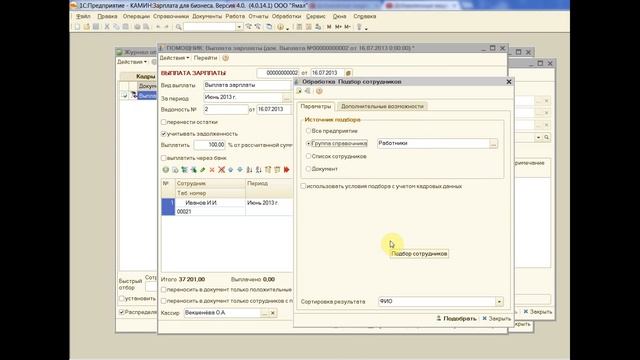640x360 pixels.
Task: Click ellipsis button of 'За период' field
Action: 287,98
